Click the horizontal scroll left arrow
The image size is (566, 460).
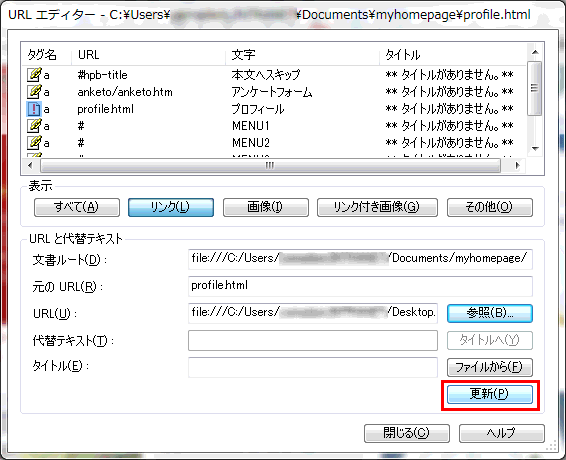[x=30, y=166]
